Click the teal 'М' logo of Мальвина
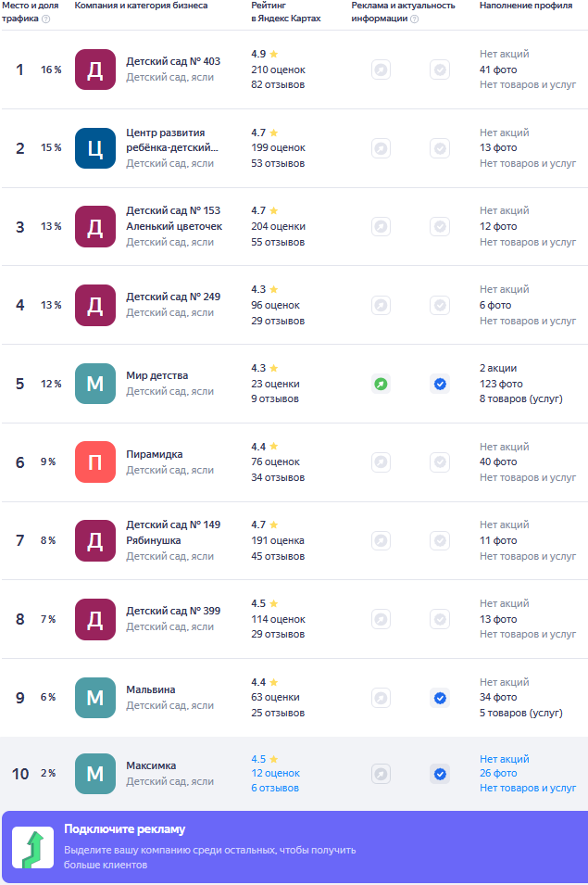 click(95, 698)
